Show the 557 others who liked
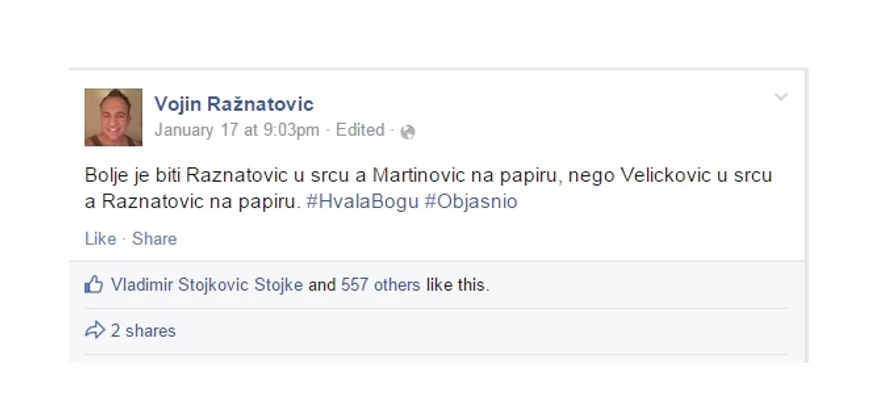 381,285
